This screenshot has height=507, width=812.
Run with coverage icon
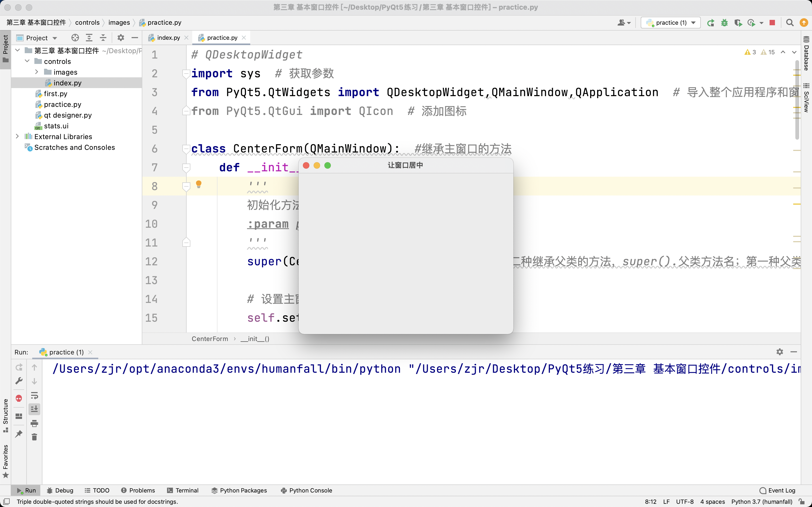click(738, 23)
